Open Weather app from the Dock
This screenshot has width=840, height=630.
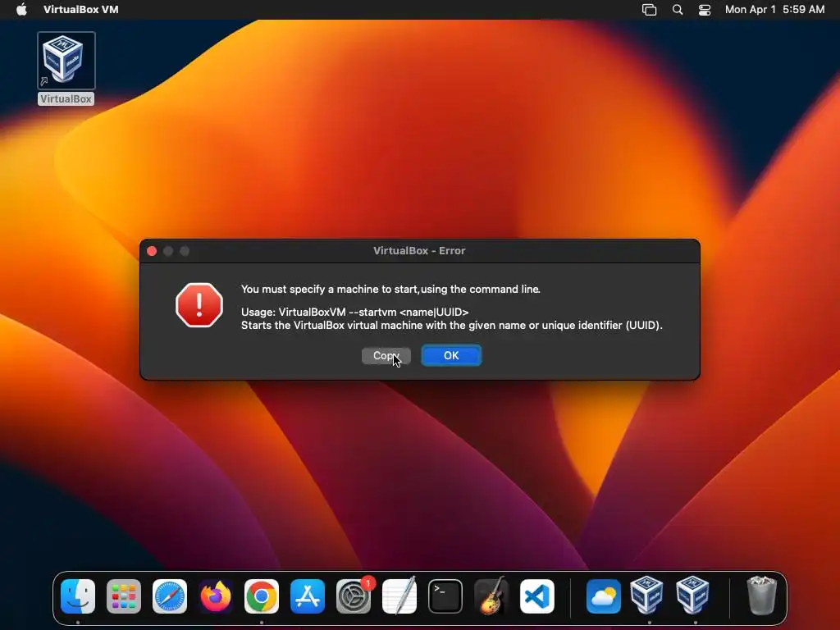click(x=604, y=596)
